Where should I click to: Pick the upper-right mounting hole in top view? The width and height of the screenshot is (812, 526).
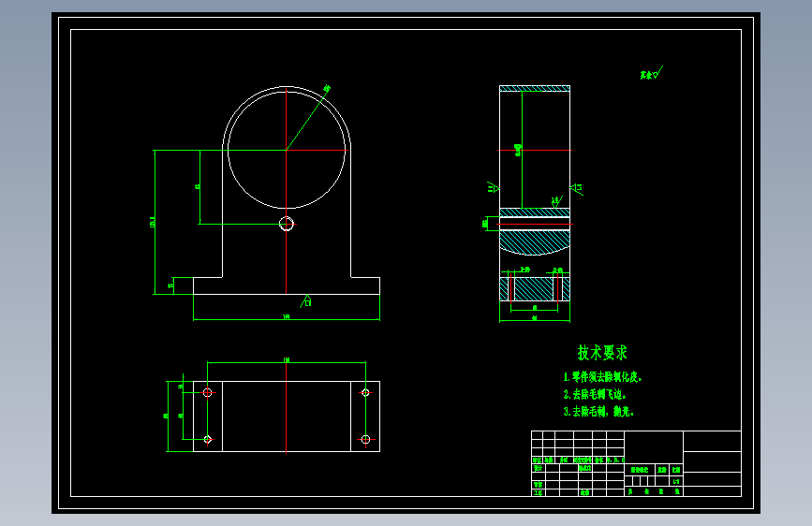[365, 392]
